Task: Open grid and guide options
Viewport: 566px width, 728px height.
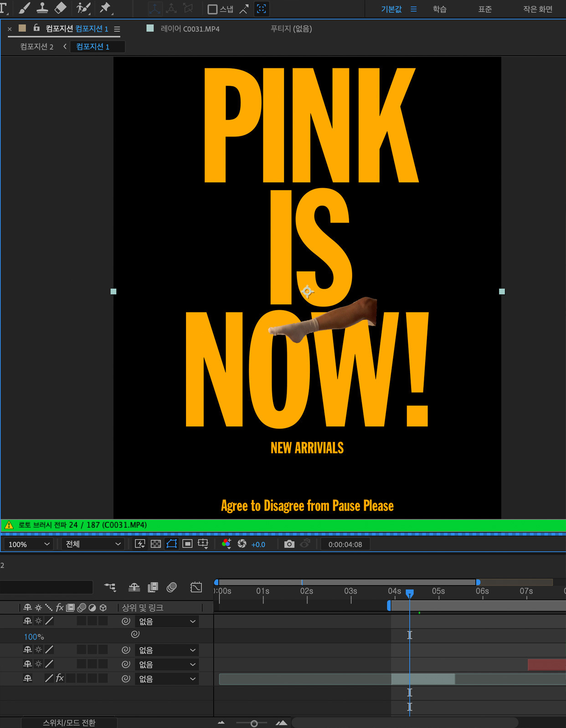Action: click(x=203, y=544)
